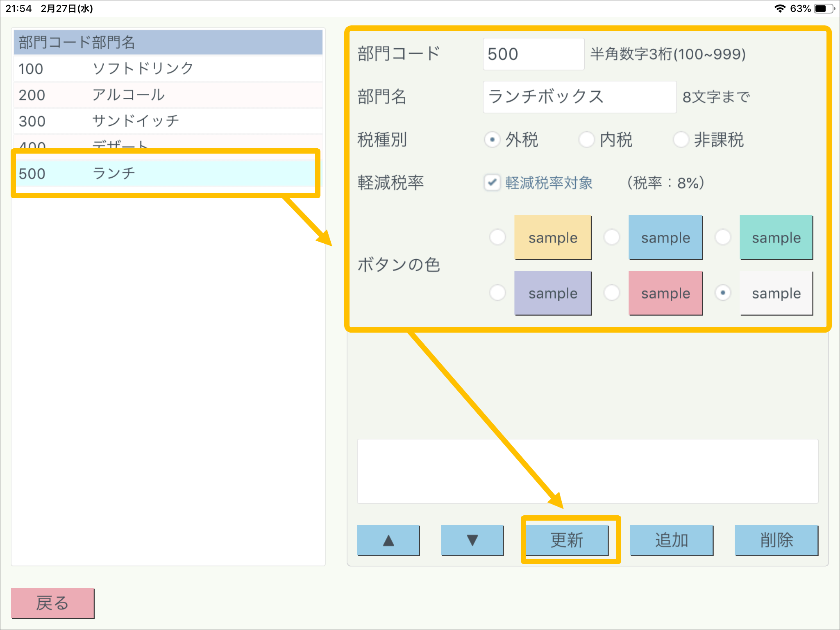Check the Wi-Fi status icon
The image size is (840, 630).
780,8
